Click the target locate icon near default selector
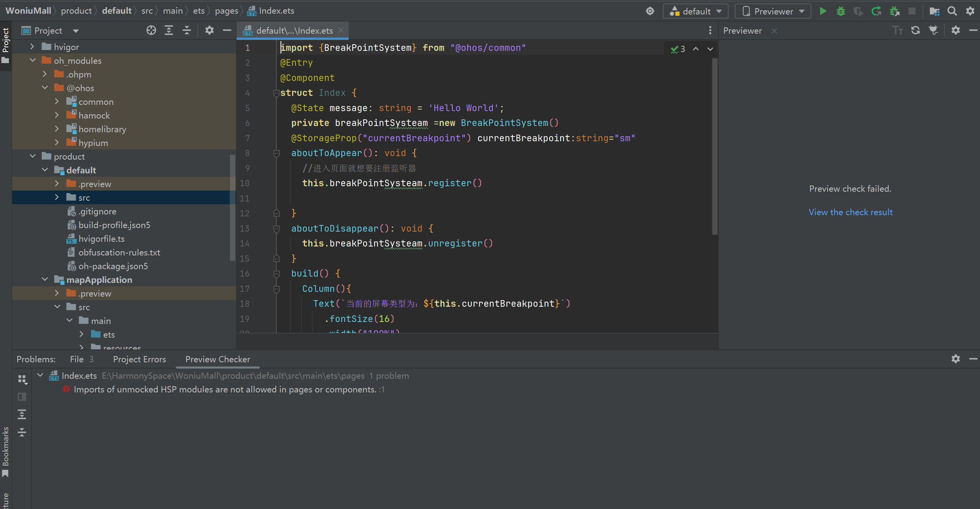 (x=650, y=11)
